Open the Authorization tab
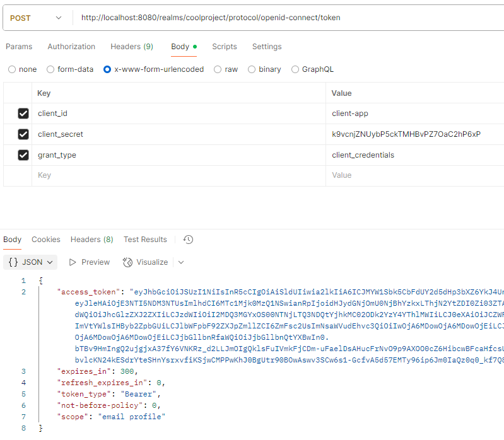The width and height of the screenshot is (504, 440). (71, 47)
